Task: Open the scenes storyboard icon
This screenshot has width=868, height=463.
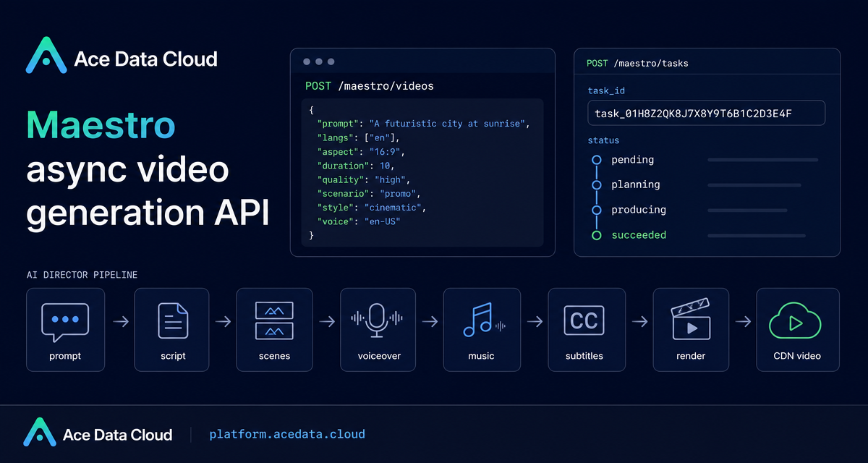Action: 274,320
